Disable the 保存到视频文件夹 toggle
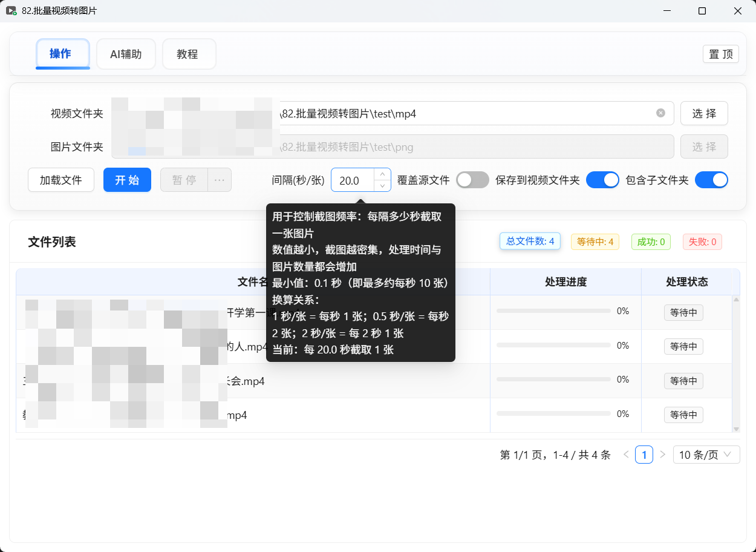The image size is (756, 552). [602, 180]
